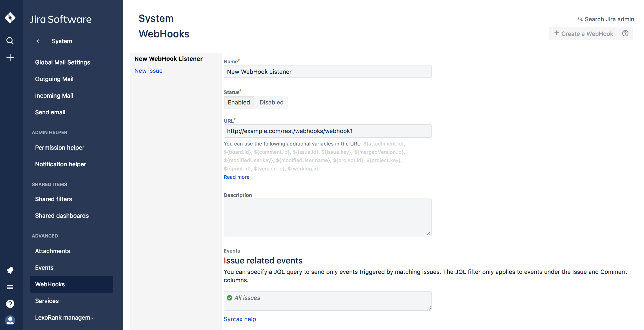
Task: Expand the Description textarea resize handle
Action: point(428,234)
